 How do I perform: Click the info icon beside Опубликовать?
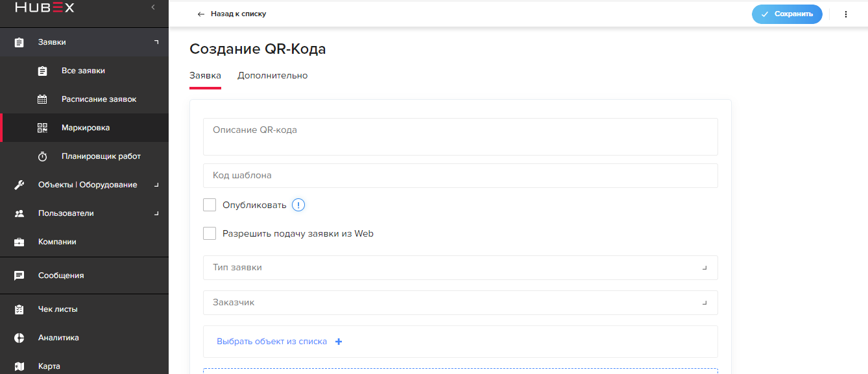298,205
